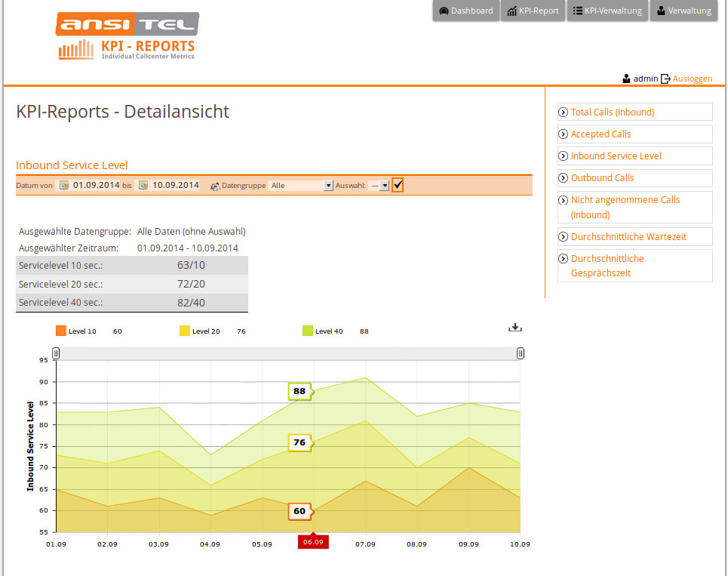This screenshot has width=728, height=576.
Task: Open the Dashboard menu item
Action: tap(466, 11)
